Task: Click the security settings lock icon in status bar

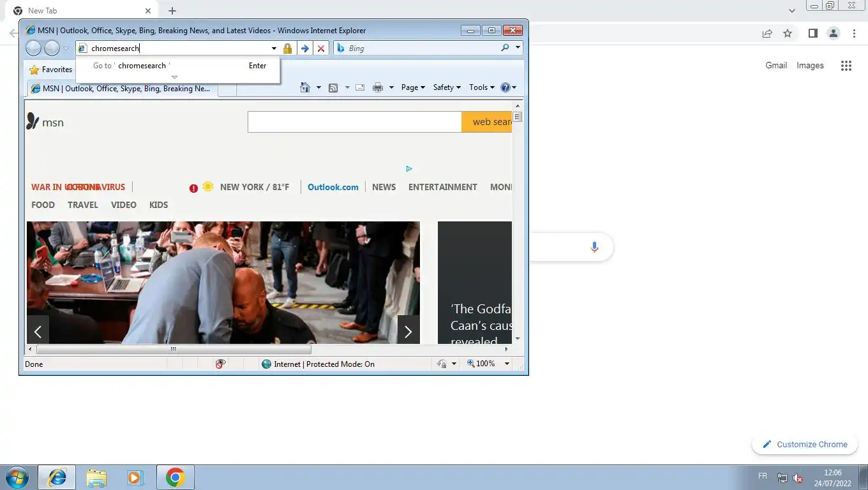Action: tap(442, 364)
